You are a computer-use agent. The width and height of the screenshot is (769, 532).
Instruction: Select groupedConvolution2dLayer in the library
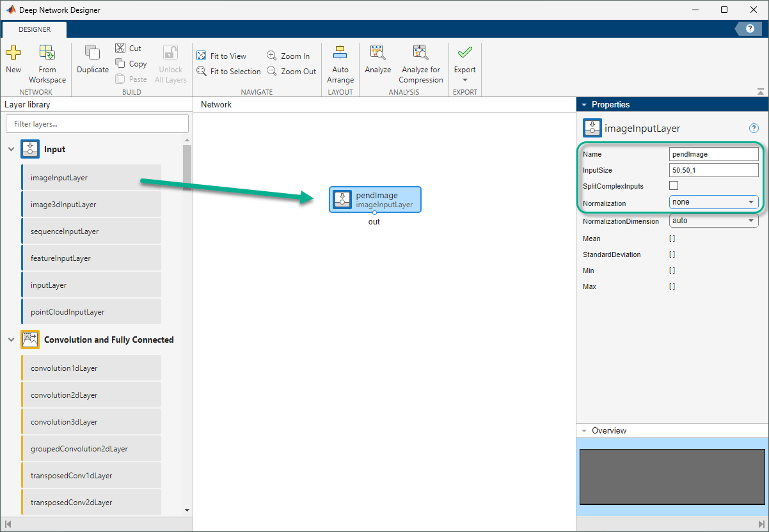click(x=91, y=449)
